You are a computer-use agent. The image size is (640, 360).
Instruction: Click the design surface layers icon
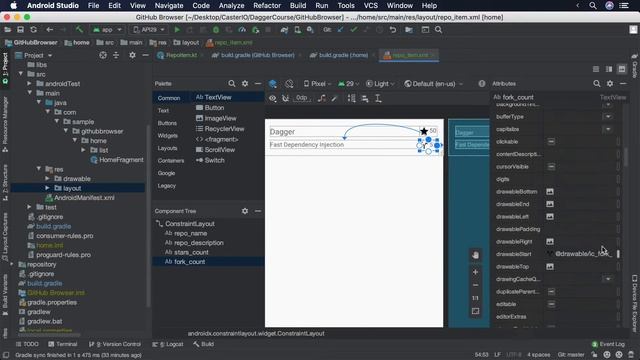tap(273, 84)
